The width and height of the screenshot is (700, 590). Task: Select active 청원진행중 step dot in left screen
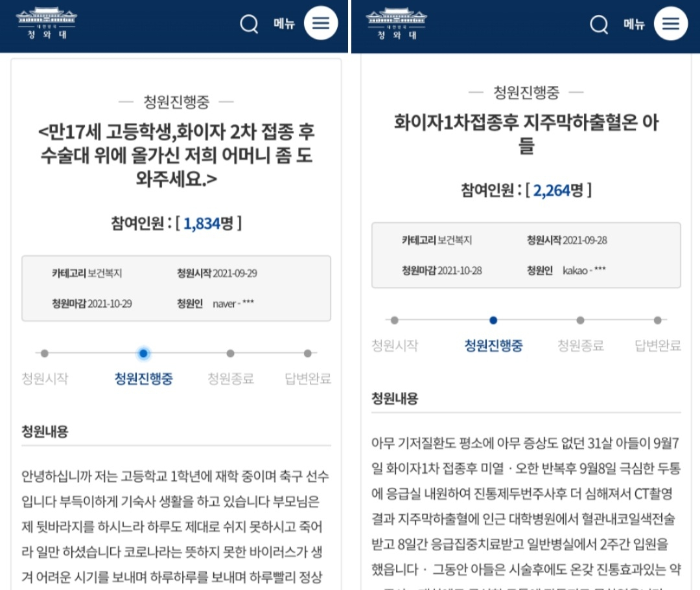(x=143, y=353)
